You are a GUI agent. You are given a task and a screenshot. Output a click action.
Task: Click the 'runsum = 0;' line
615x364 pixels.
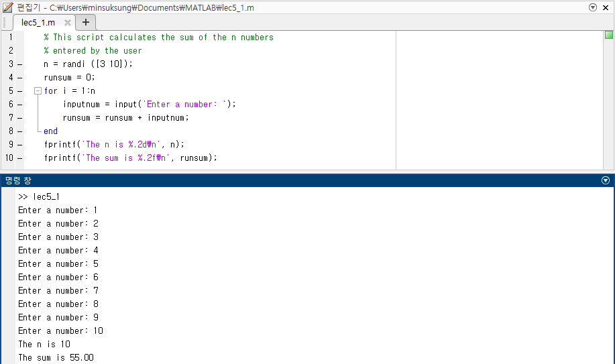pos(70,78)
